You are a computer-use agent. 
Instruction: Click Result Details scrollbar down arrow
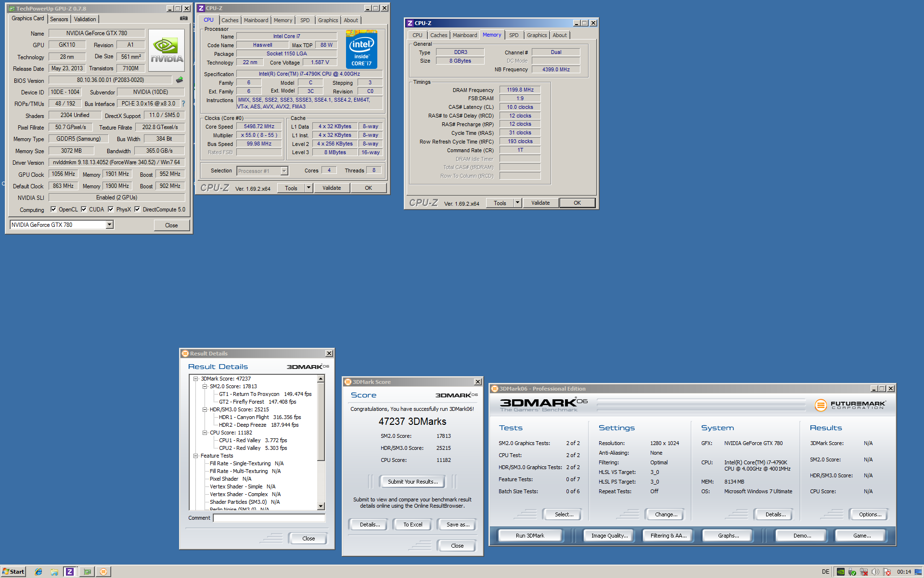(x=321, y=506)
